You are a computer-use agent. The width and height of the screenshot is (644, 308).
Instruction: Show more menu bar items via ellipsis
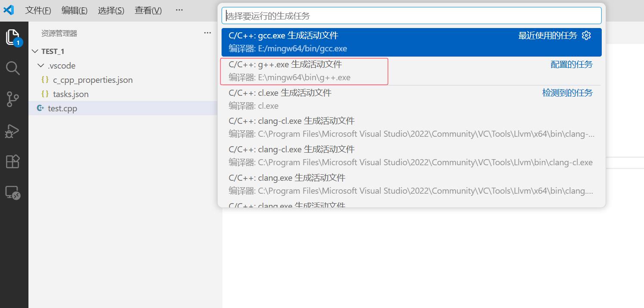tap(179, 10)
